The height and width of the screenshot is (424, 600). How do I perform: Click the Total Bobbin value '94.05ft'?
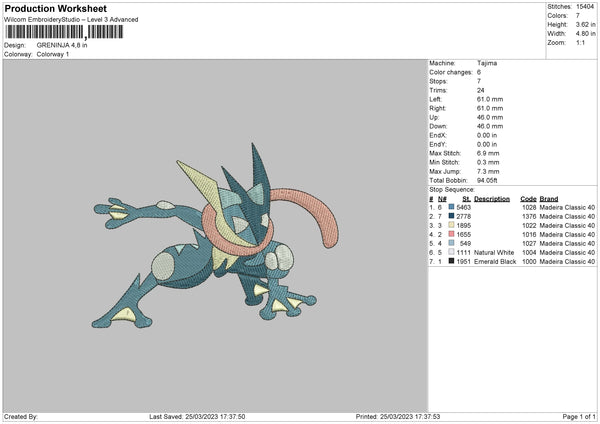point(487,180)
